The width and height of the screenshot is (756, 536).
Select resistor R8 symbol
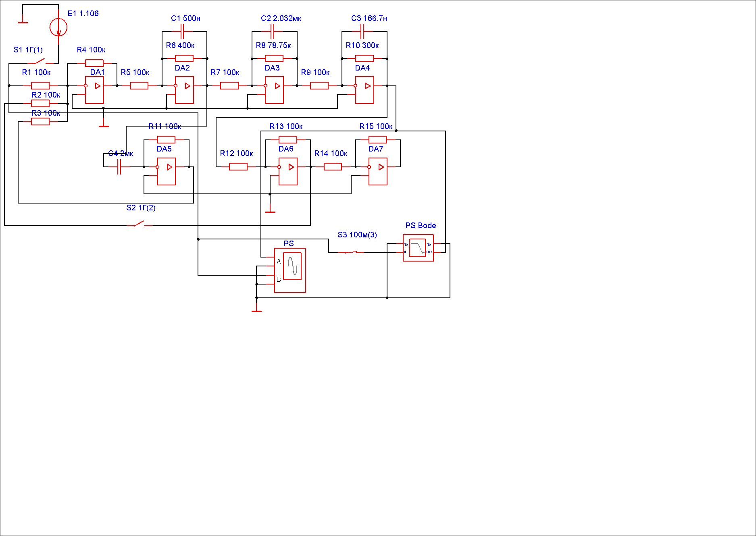[274, 58]
